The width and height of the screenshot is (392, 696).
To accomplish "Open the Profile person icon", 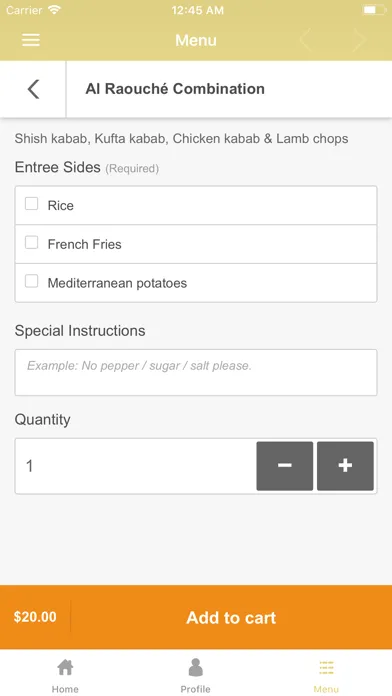I will pos(195,667).
